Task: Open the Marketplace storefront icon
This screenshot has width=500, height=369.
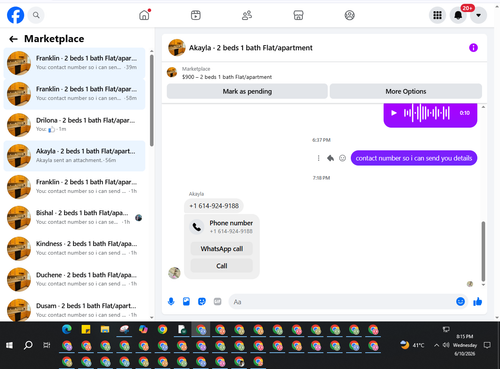Action: coord(298,15)
